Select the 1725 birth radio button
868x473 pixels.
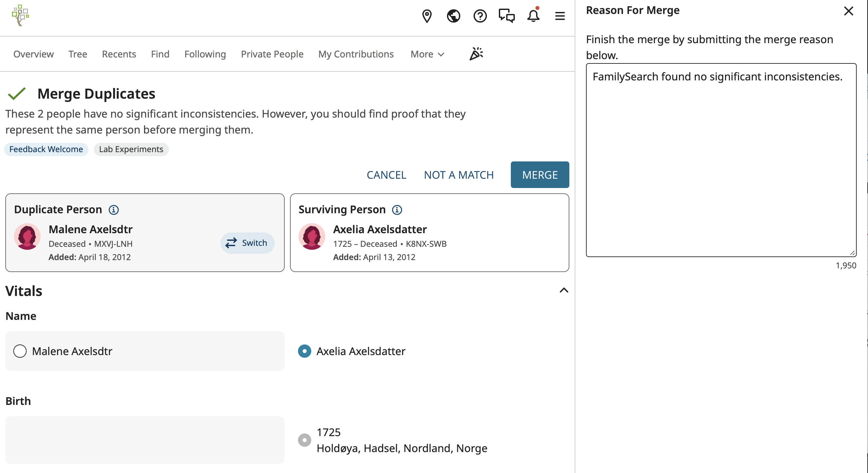point(304,440)
